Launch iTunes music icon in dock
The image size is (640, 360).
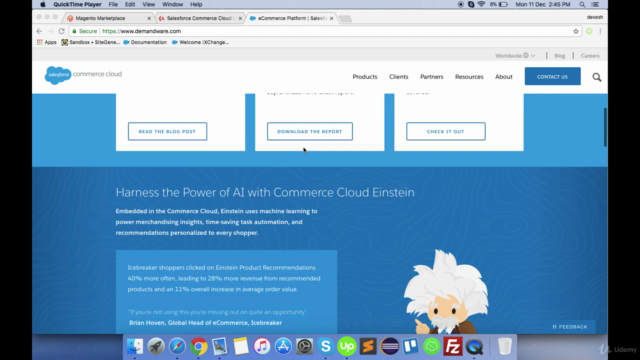[x=262, y=346]
